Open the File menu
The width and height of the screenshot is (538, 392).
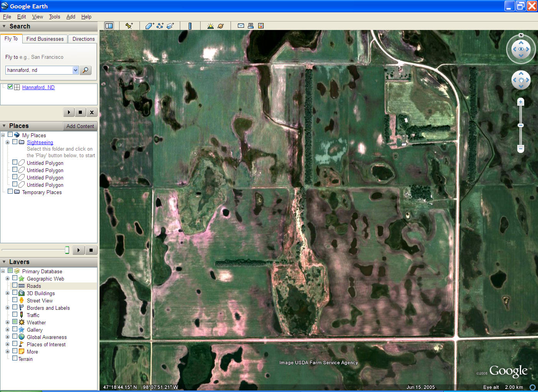pos(7,17)
